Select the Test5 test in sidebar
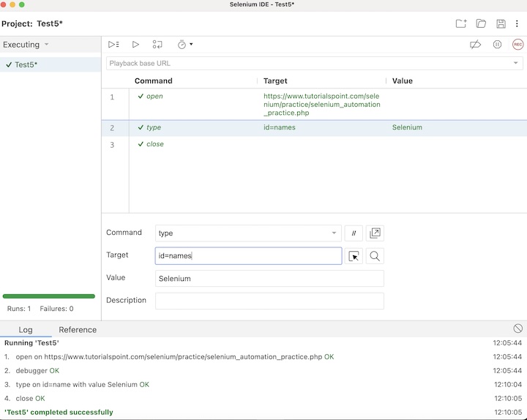This screenshot has width=527, height=420. (26, 64)
